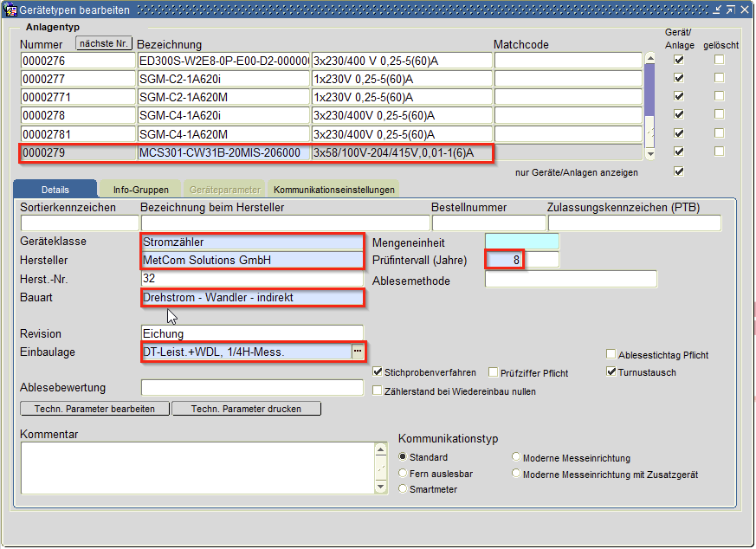756x549 pixels.
Task: Open the Kommunikationseinstellungen tab
Action: click(333, 190)
